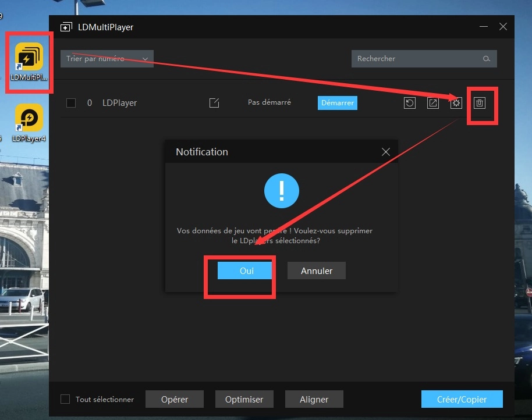Minimize the LDMultiPlayer window
532x420 pixels.
pos(484,26)
